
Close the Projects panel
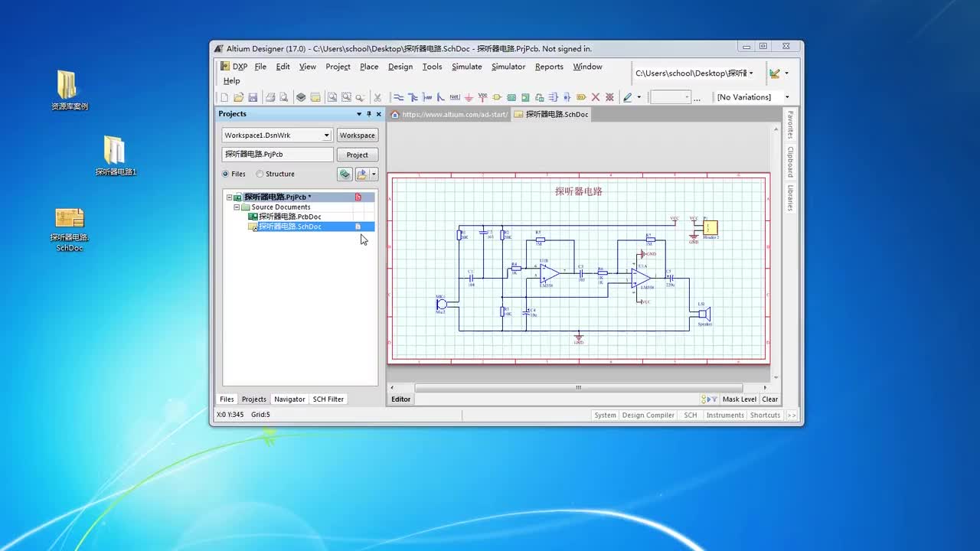click(378, 114)
